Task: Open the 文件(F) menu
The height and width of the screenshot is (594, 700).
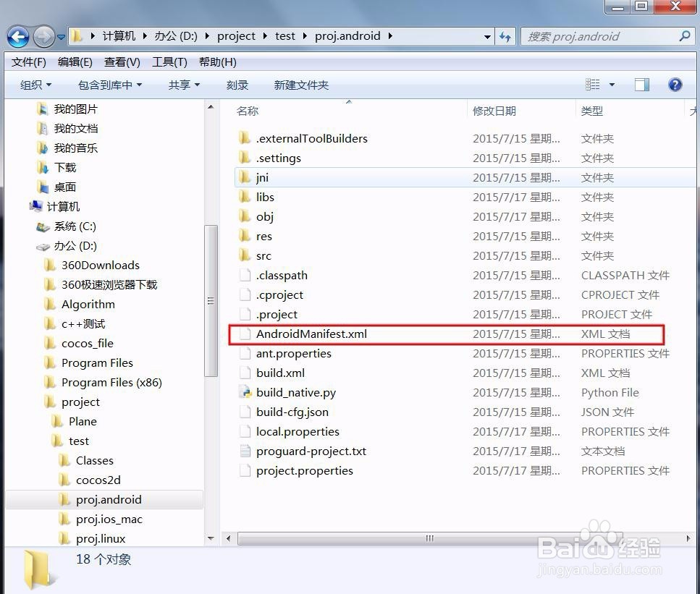Action: (x=28, y=62)
